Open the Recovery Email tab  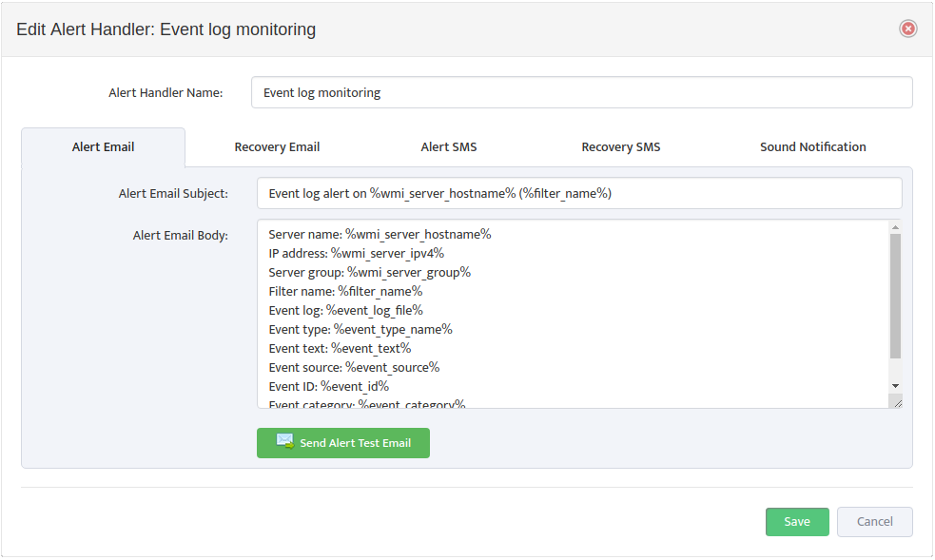[x=277, y=147]
